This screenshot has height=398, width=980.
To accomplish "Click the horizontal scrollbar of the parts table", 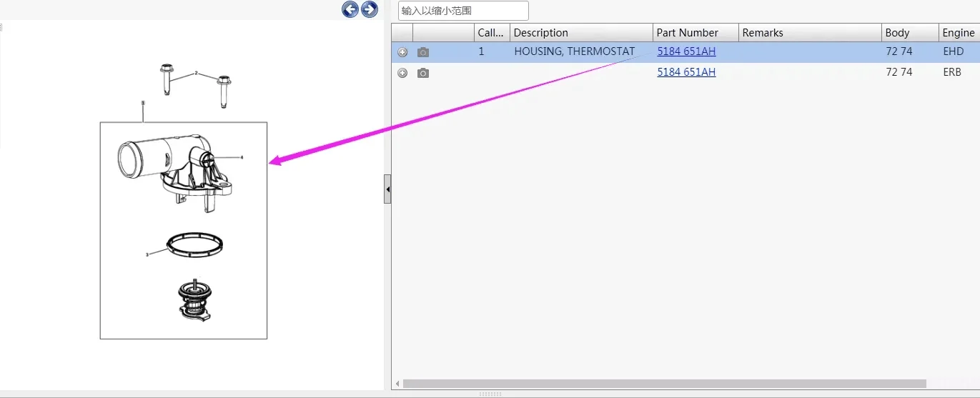I will tap(665, 384).
